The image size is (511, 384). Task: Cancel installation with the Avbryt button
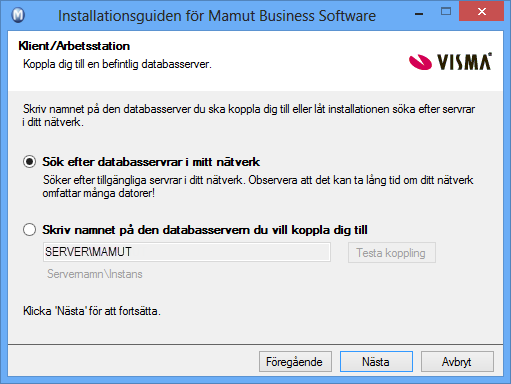point(457,362)
